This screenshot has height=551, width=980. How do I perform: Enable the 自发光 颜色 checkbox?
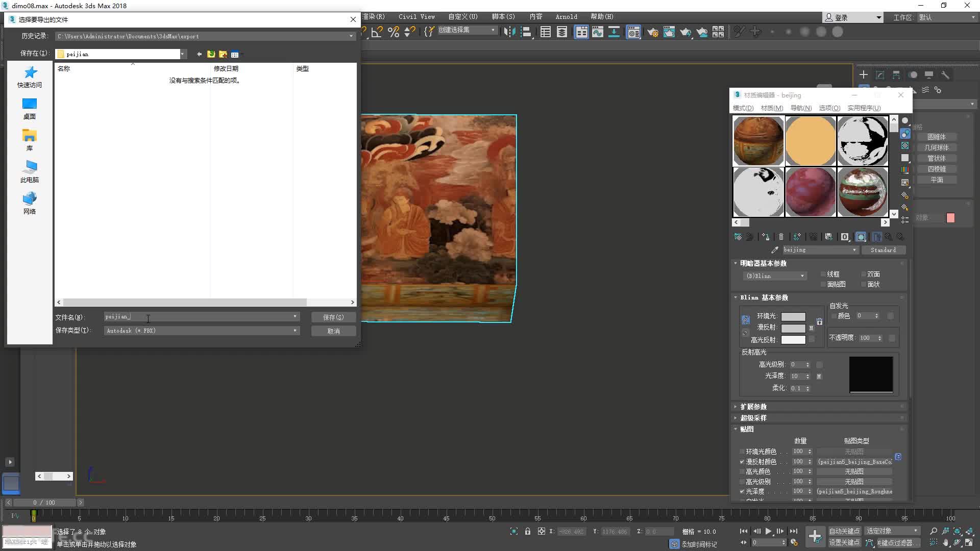(x=834, y=316)
